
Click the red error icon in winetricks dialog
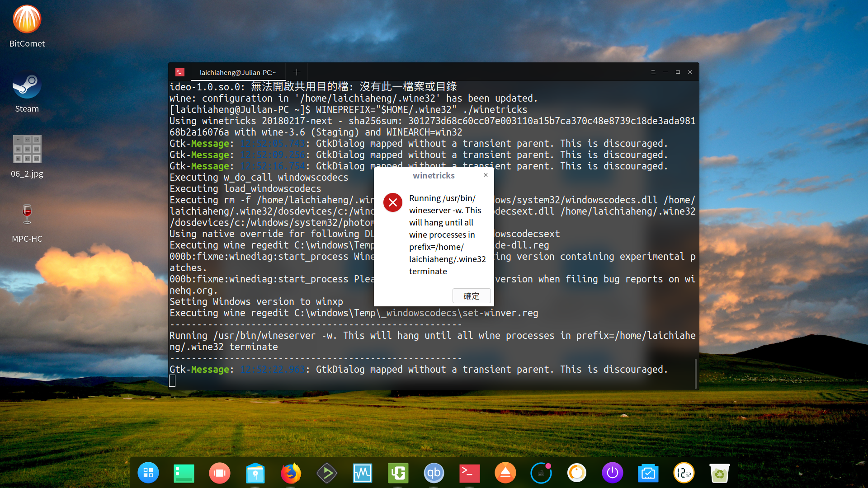[x=393, y=202]
